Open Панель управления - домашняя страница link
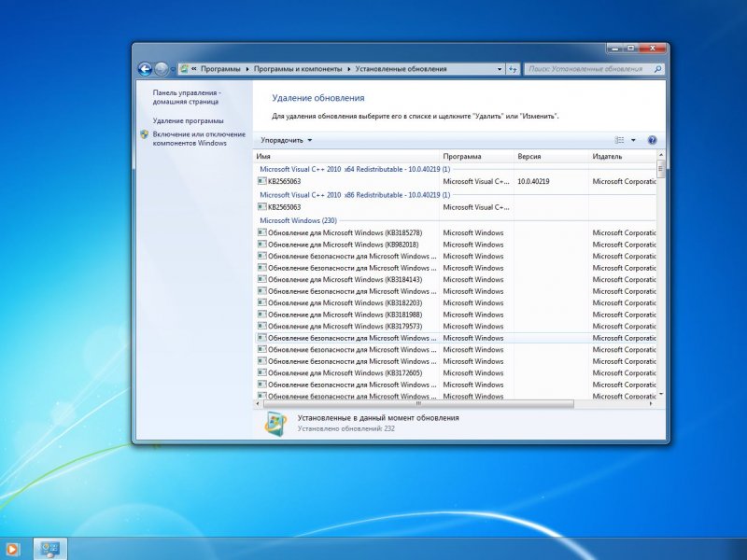Viewport: 747px width, 560px height. [186, 97]
